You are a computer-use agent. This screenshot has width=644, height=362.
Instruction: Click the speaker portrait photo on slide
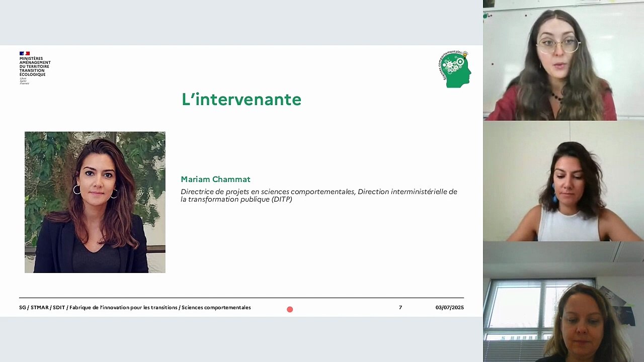pyautogui.click(x=95, y=202)
